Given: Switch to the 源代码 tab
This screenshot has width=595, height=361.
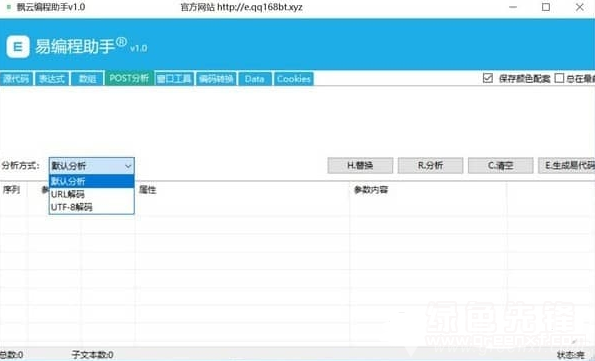Looking at the screenshot, I should tap(16, 79).
